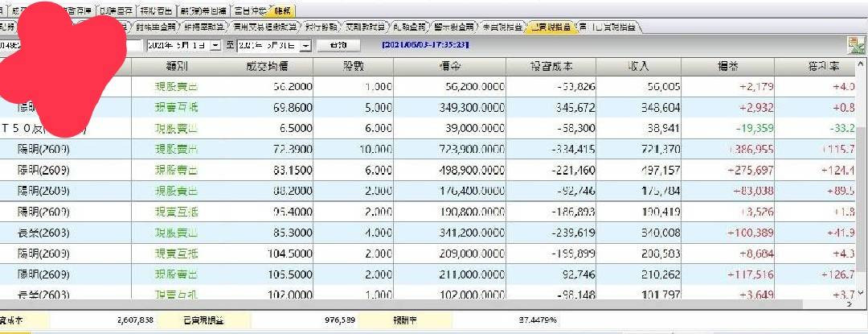Click the return rate value -33.2
This screenshot has height=334, width=868.
coord(842,129)
